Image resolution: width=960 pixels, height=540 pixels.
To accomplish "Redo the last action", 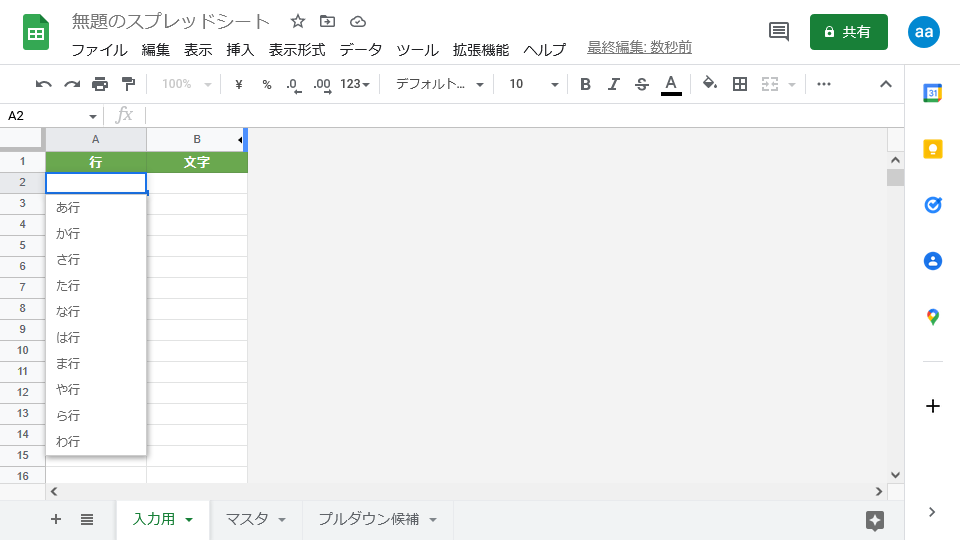I will point(72,84).
